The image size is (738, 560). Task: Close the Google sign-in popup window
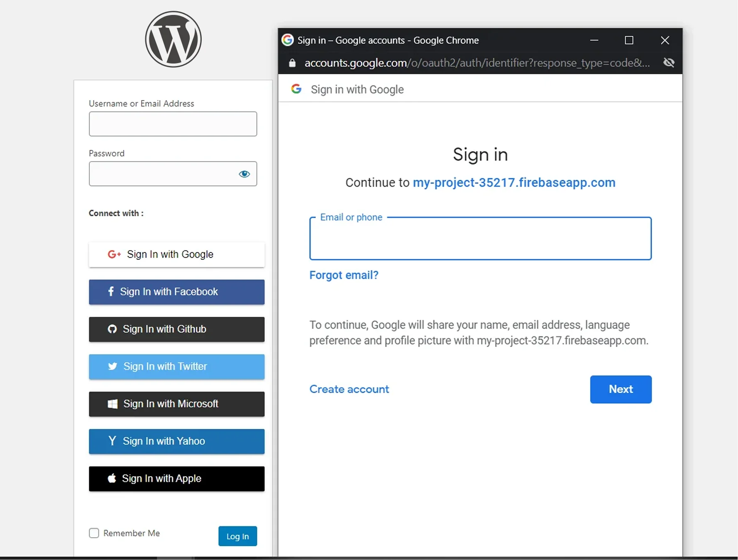click(665, 40)
